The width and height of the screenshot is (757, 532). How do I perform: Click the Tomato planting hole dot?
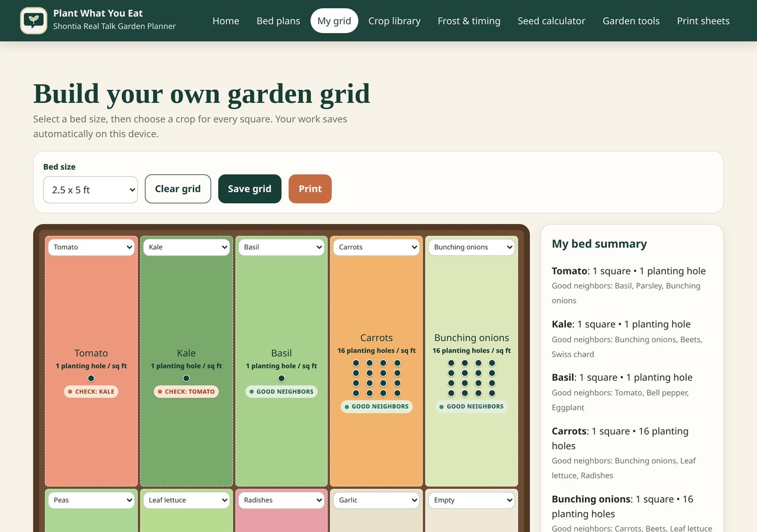point(91,378)
